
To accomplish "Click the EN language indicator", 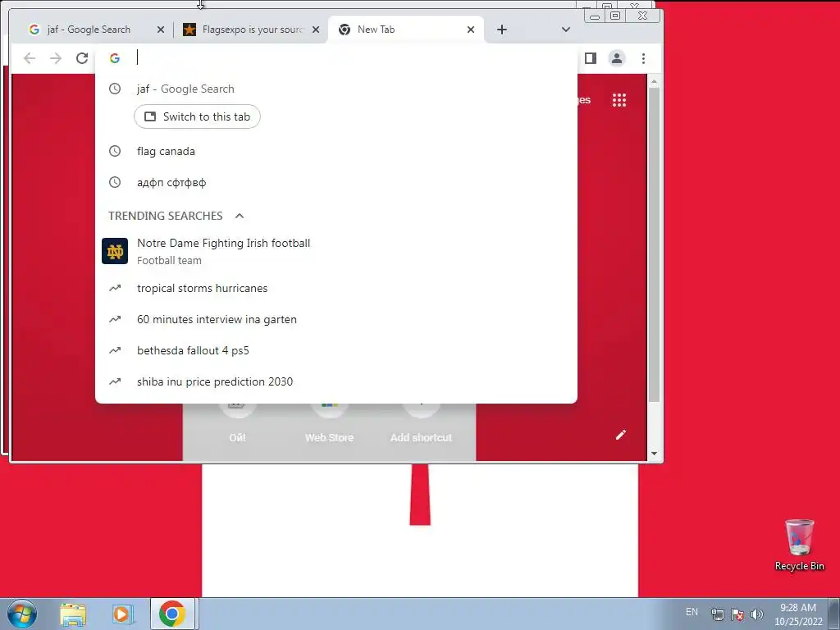I will (x=692, y=612).
